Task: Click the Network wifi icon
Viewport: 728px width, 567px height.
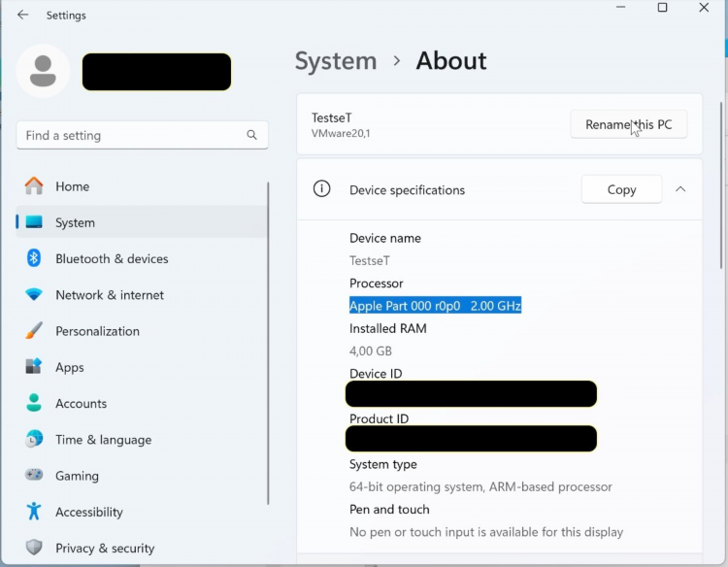Action: click(x=34, y=294)
